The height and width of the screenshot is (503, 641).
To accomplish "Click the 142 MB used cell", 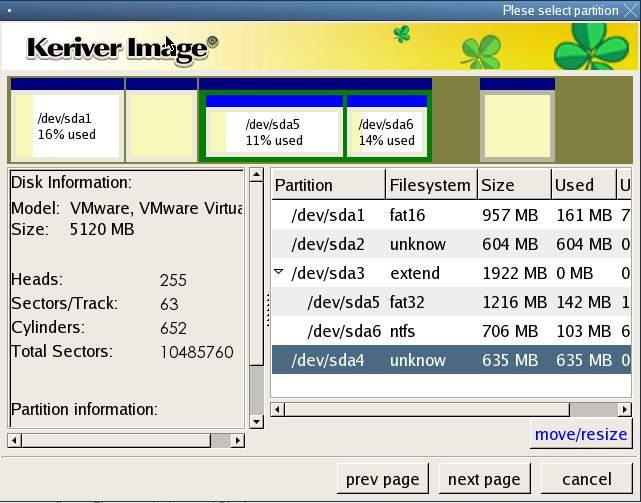I will pyautogui.click(x=584, y=302).
